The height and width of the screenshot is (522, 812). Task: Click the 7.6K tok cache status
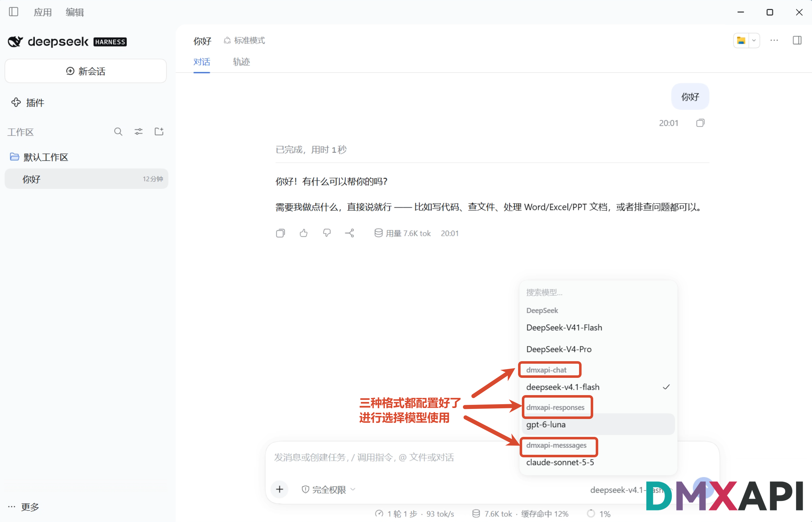click(520, 514)
